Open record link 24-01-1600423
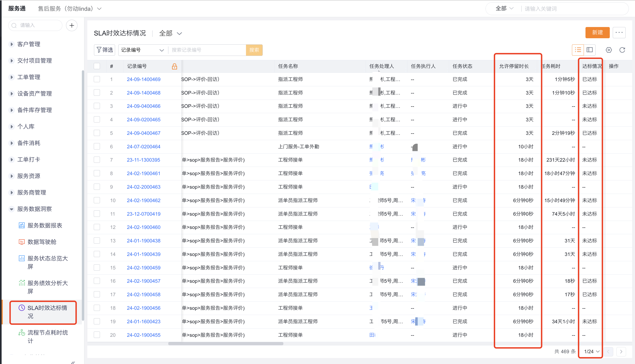 (x=144, y=321)
